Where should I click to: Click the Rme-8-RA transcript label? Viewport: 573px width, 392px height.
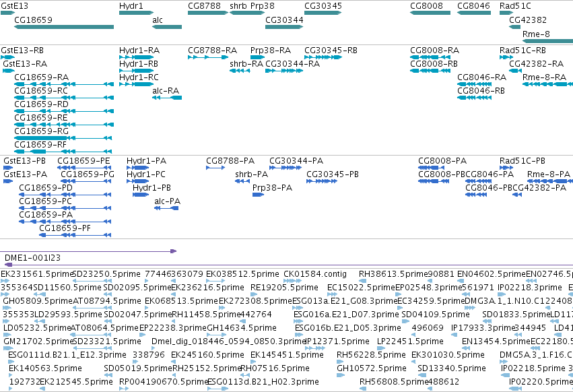(x=544, y=77)
